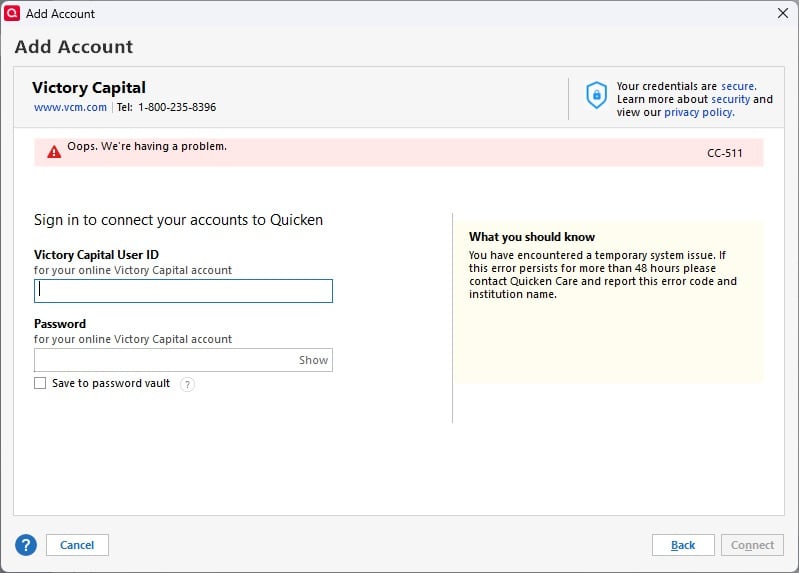Click the password vault question mark icon

pyautogui.click(x=187, y=384)
